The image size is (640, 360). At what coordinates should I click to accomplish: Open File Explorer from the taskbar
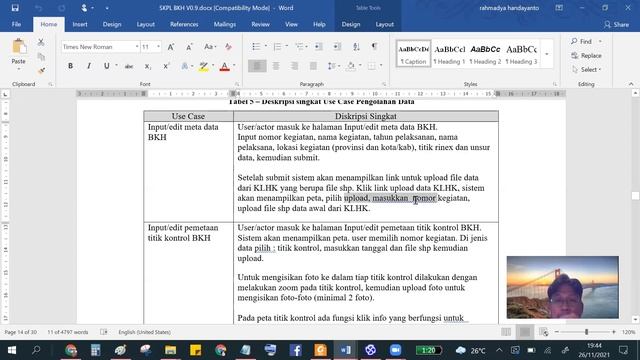point(171,350)
